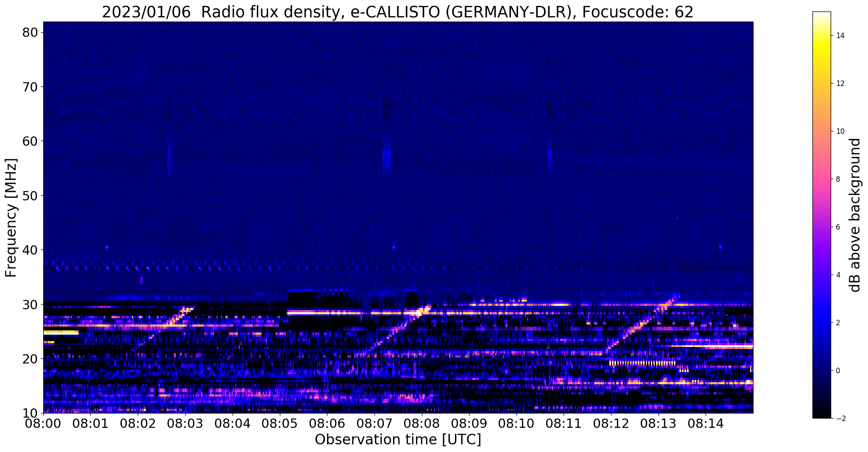
Task: Click the 08:03 time tick label
Action: 185,423
